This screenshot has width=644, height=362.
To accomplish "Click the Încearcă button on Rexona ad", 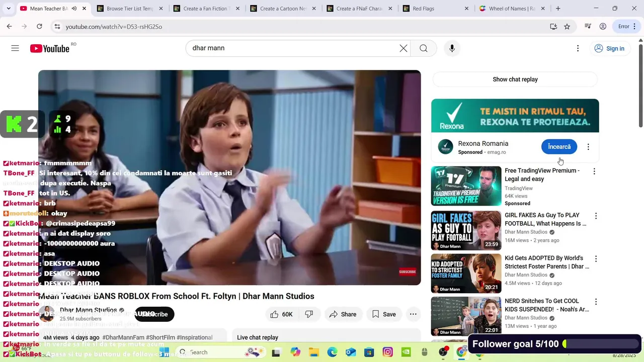I will (559, 147).
